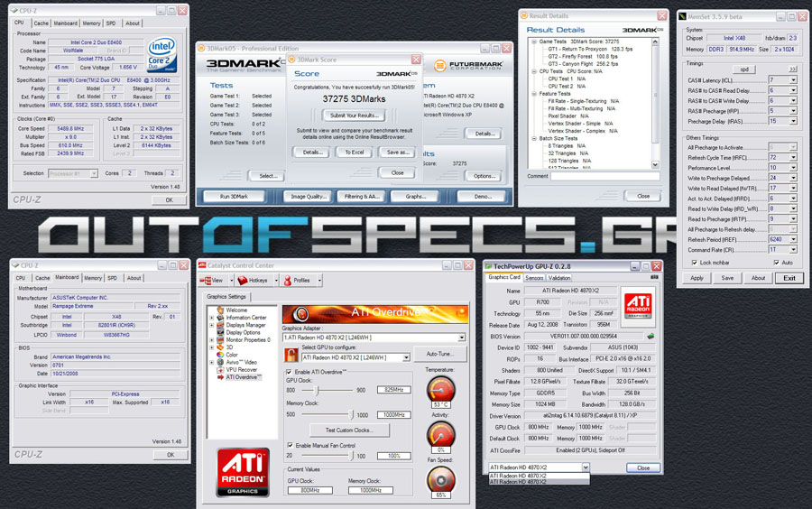Click the ATI Radeon Graphics logo in Catalyst
The image size is (812, 509).
tap(243, 472)
